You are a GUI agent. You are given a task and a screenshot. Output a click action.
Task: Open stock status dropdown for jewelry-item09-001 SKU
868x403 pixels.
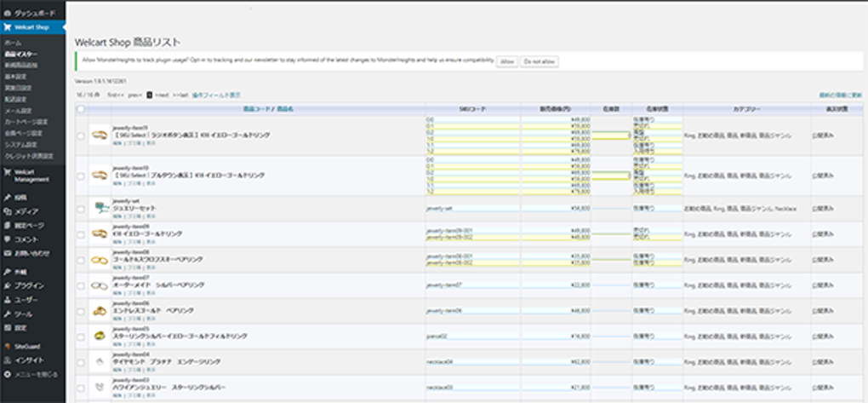pyautogui.click(x=657, y=231)
